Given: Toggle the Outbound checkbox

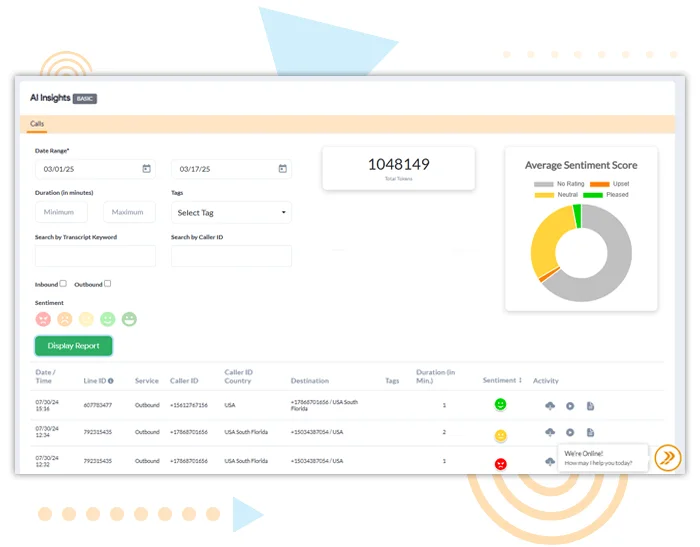Looking at the screenshot, I should point(108,284).
